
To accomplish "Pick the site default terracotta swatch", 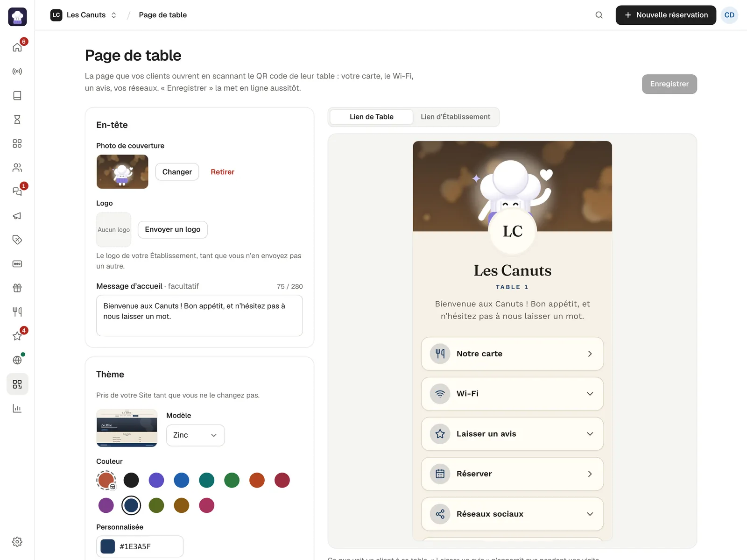I will tap(106, 480).
